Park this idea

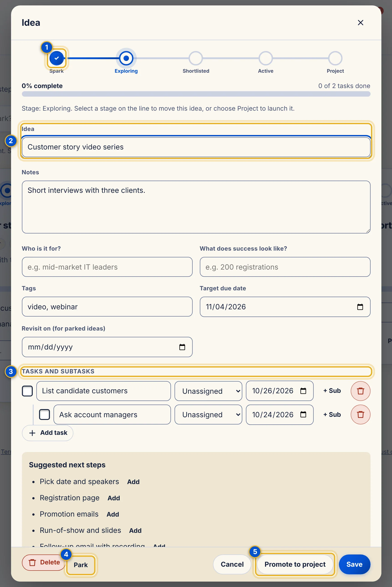tap(81, 565)
